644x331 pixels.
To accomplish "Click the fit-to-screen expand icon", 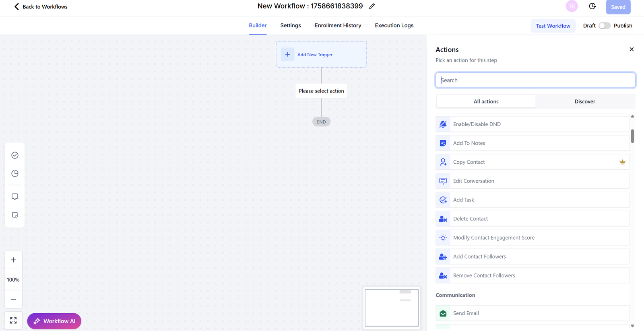I will click(13, 321).
